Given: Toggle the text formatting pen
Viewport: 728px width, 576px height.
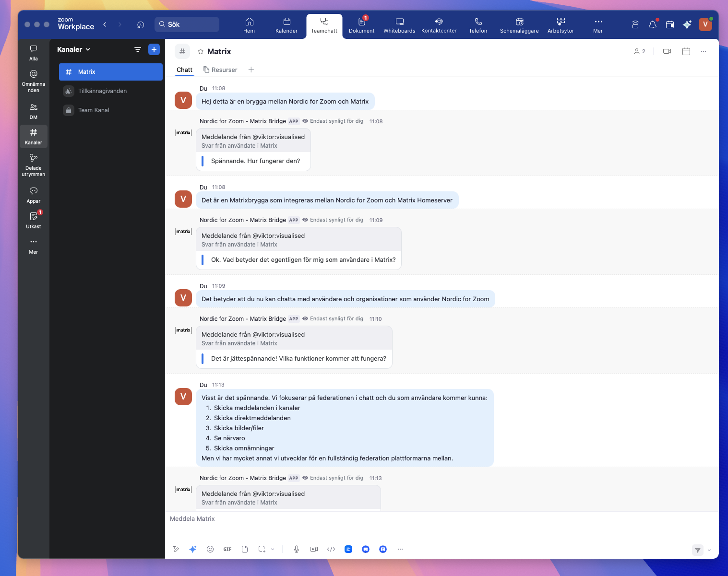Looking at the screenshot, I should tap(176, 549).
